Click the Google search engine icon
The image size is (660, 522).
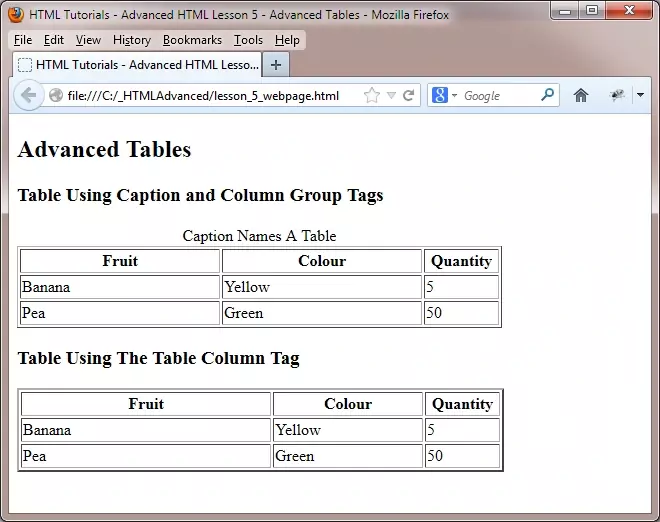pos(439,95)
